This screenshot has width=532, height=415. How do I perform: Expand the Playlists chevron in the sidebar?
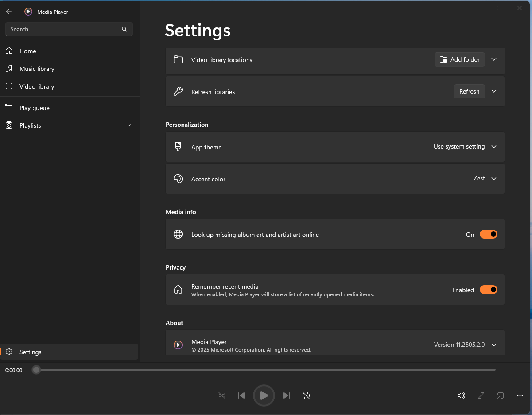coord(129,125)
